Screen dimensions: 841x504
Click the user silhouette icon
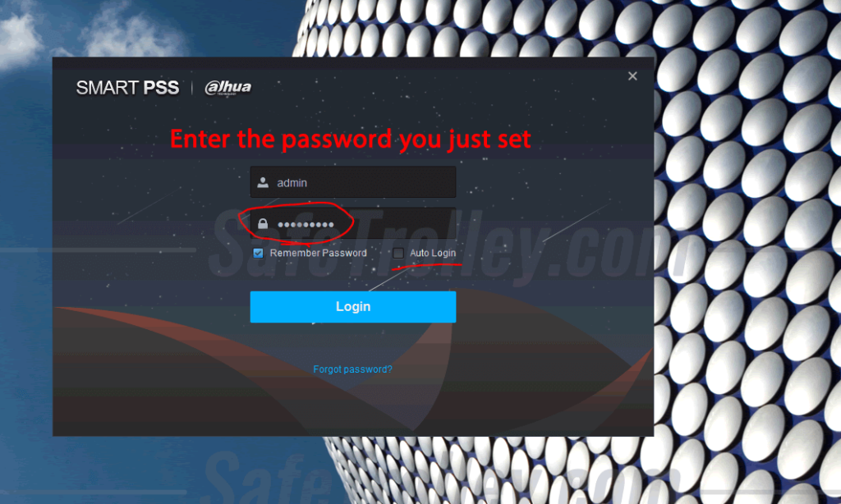click(263, 182)
